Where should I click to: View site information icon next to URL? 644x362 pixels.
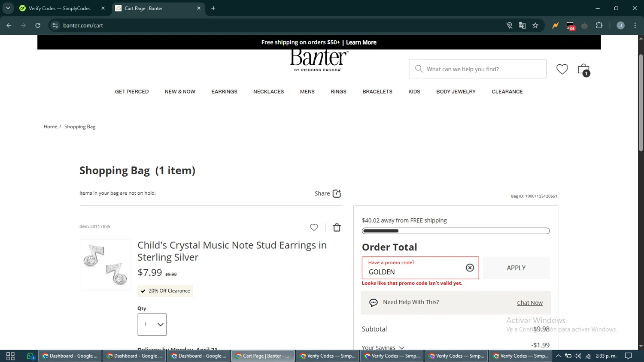(x=55, y=25)
